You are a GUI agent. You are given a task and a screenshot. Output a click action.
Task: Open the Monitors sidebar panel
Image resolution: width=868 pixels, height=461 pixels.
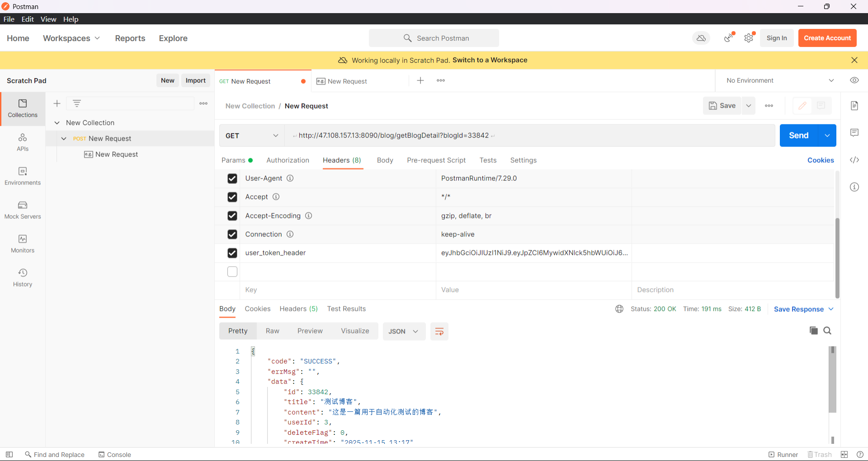(x=23, y=244)
